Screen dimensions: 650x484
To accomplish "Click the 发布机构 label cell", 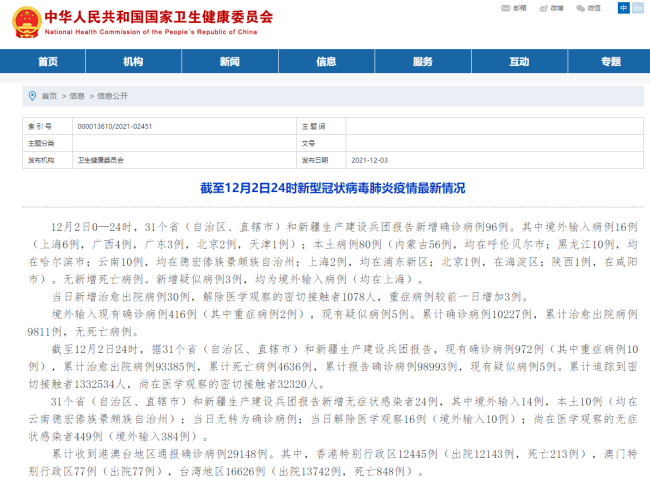I will (48, 160).
